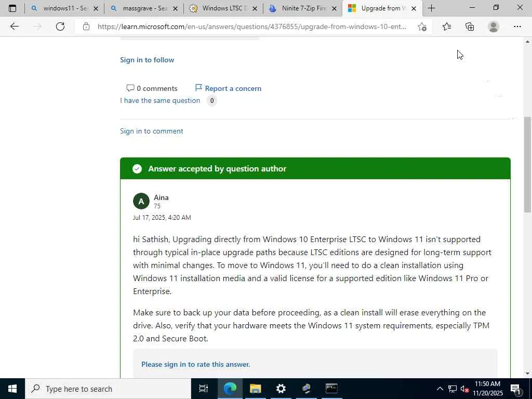The height and width of the screenshot is (399, 532).
Task: Open Aina's avatar profile
Action: [141, 201]
